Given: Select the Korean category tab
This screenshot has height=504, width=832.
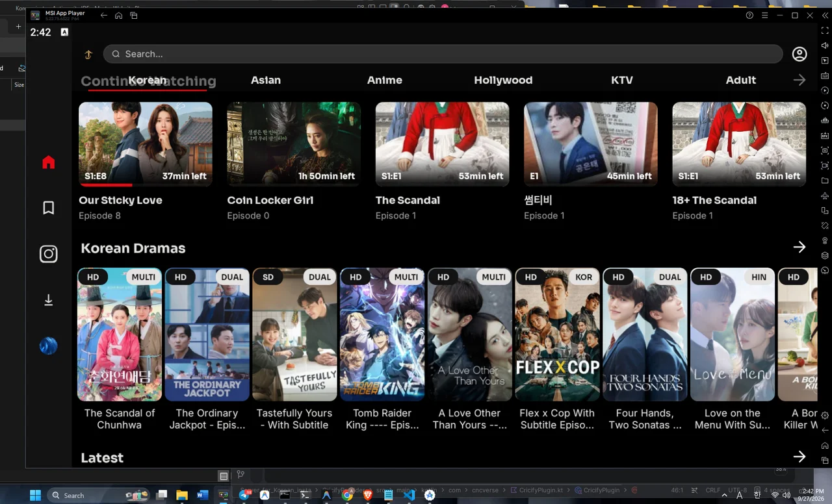Looking at the screenshot, I should tap(148, 80).
